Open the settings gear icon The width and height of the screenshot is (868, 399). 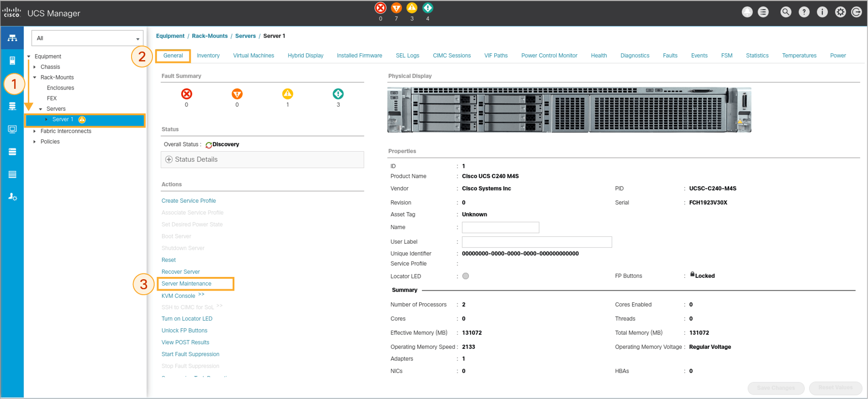click(x=840, y=12)
